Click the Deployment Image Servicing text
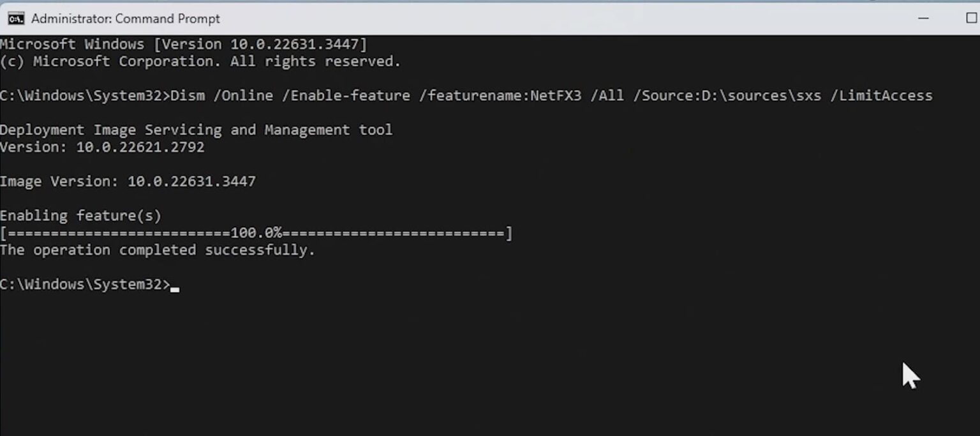Screen dimensions: 980x436 [x=197, y=130]
